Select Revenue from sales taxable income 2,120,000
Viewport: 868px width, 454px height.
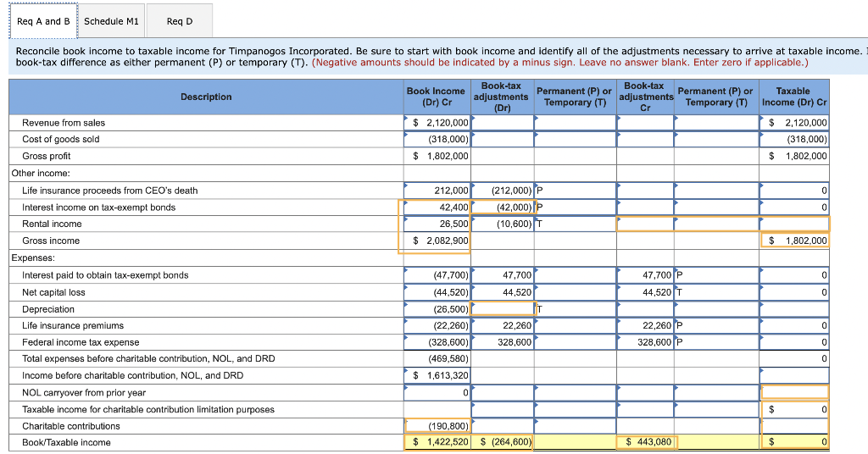click(793, 123)
